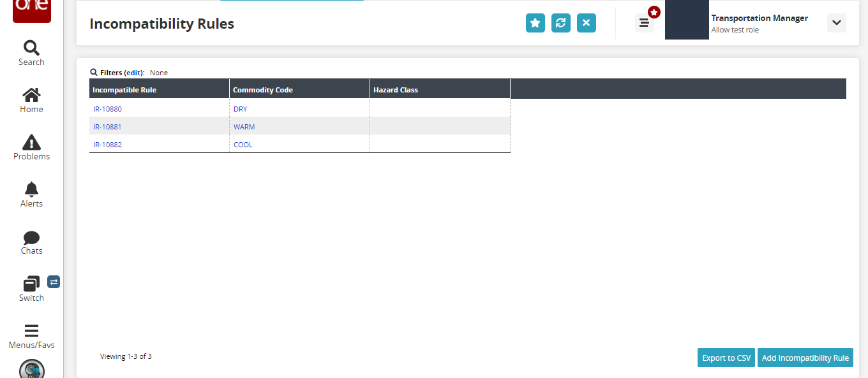Click the Transportation Manager role text

(759, 18)
